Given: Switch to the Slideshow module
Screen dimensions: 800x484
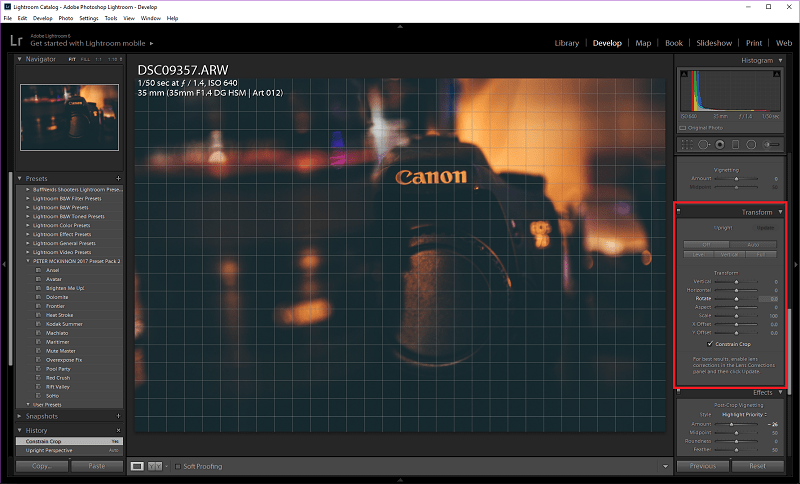Looking at the screenshot, I should click(714, 43).
